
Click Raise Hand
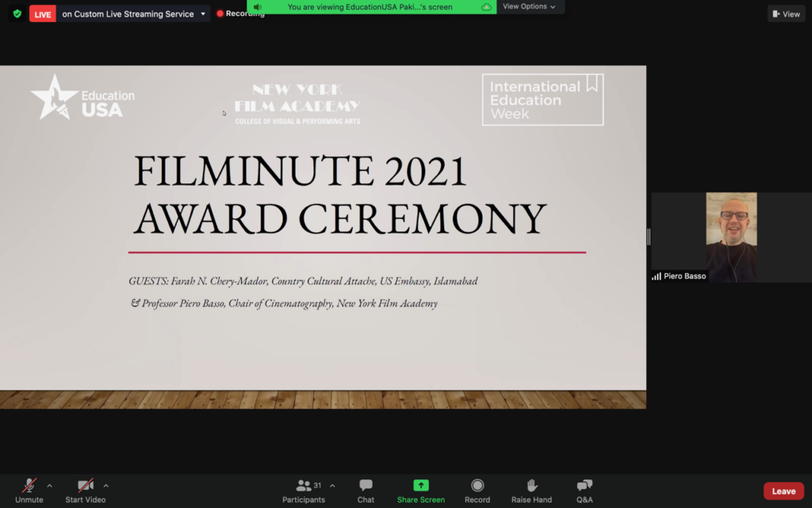(531, 491)
